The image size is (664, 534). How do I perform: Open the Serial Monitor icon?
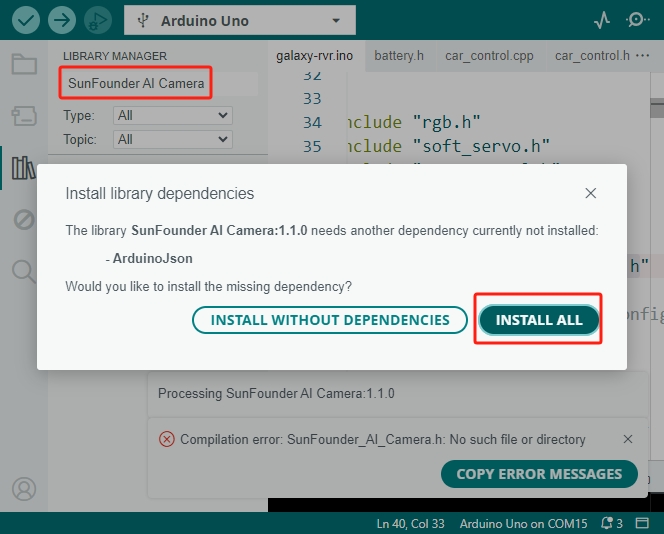coord(636,20)
